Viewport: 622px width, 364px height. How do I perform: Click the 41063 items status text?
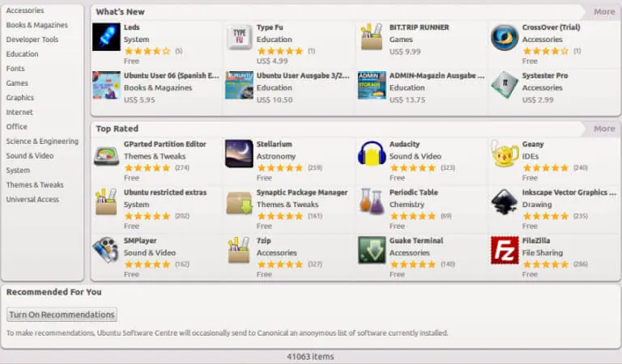point(311,357)
